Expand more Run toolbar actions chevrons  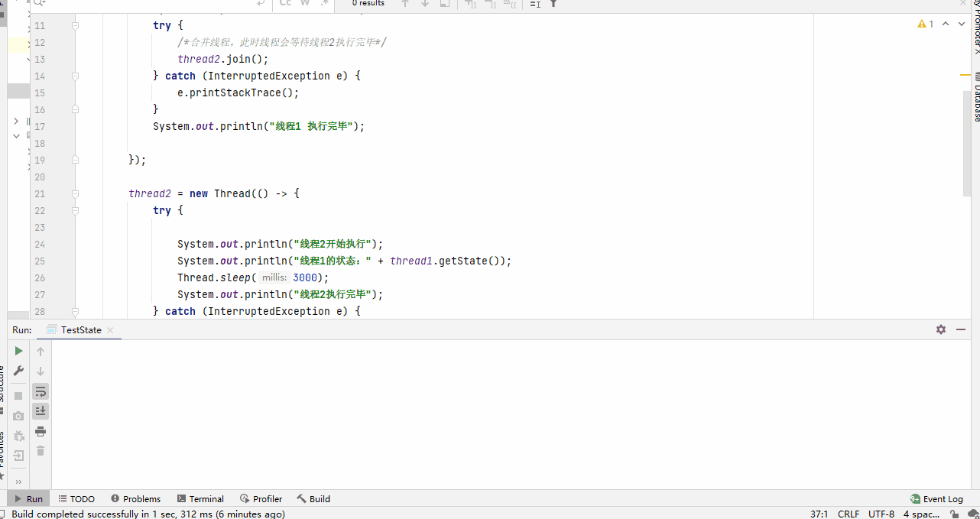[x=19, y=482]
